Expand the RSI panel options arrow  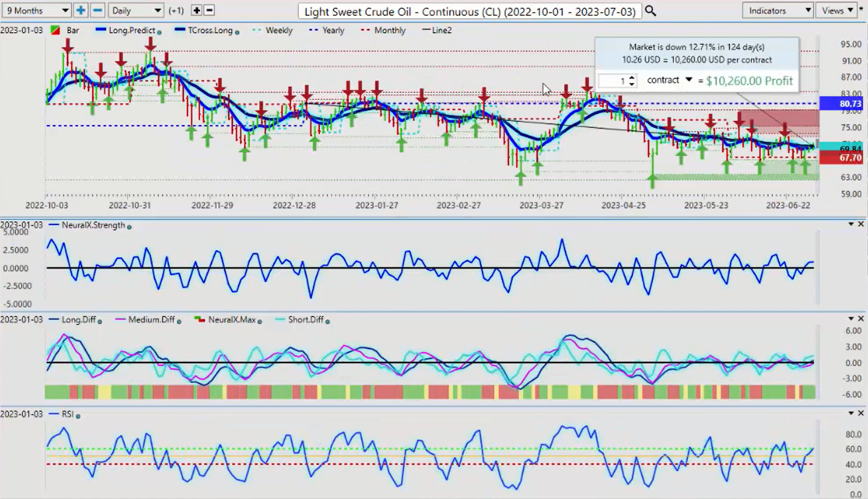[x=851, y=413]
